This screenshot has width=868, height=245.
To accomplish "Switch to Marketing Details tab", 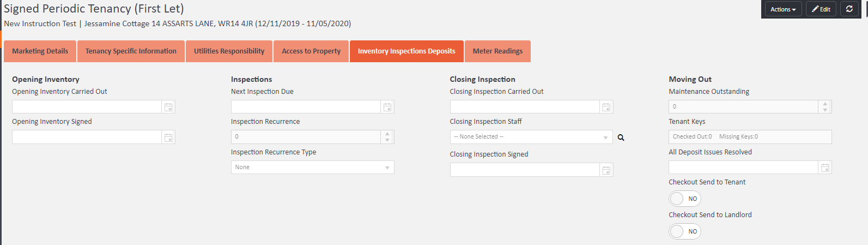I will point(40,51).
